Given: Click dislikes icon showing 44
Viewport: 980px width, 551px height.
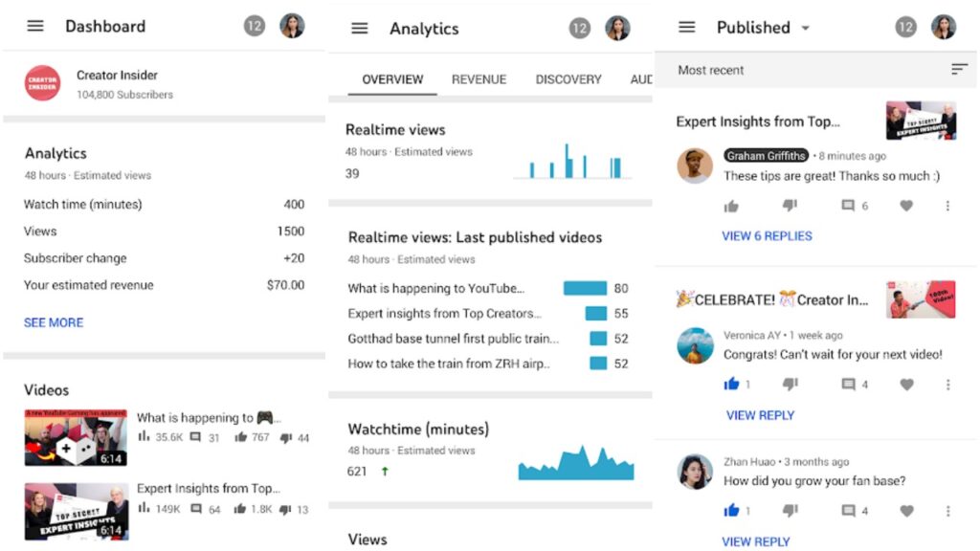Looking at the screenshot, I should [x=286, y=437].
